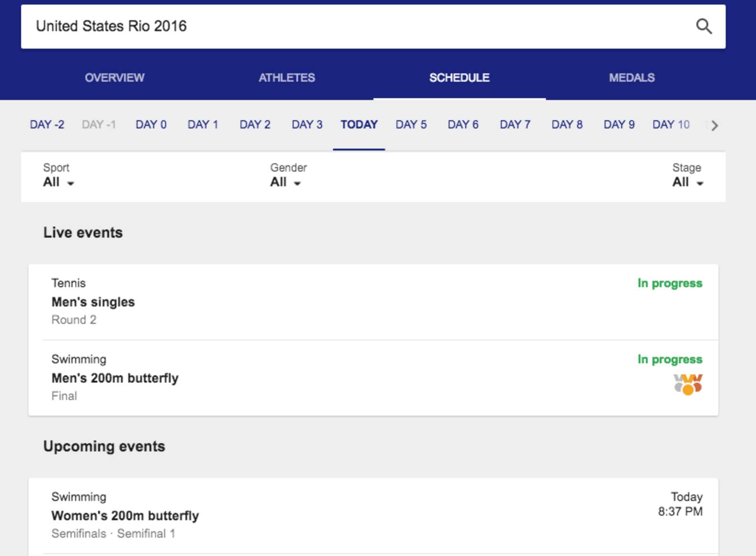Click the Live events heading
The image size is (756, 556).
click(83, 233)
